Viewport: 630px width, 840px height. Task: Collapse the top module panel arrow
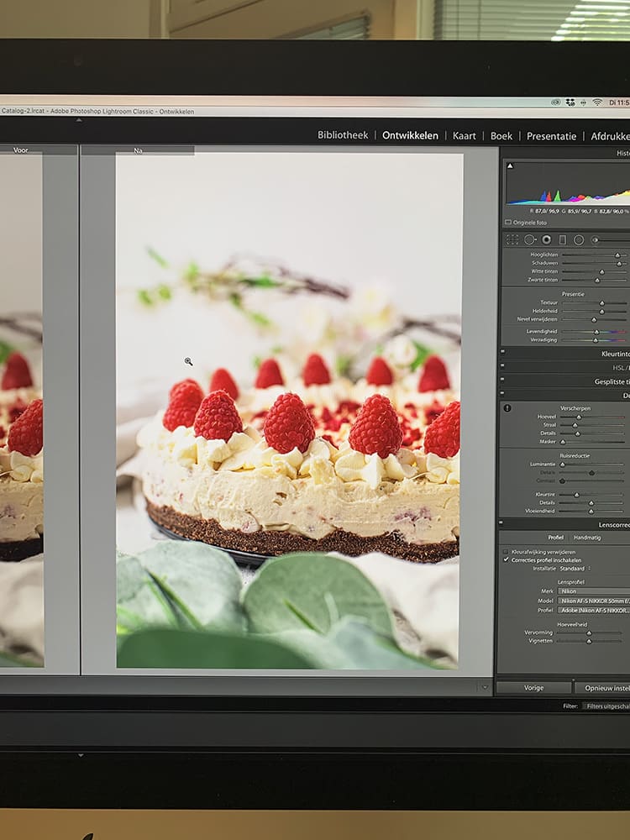point(79,120)
